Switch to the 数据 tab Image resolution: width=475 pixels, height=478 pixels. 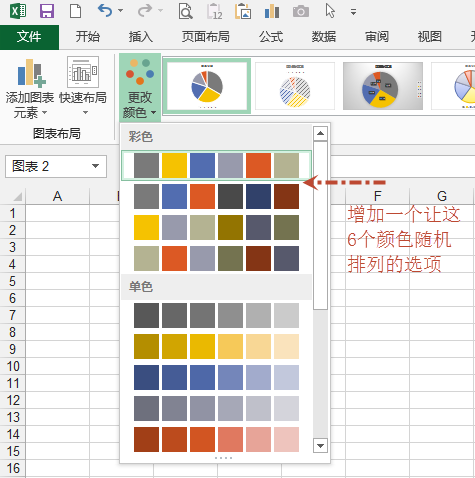click(324, 37)
